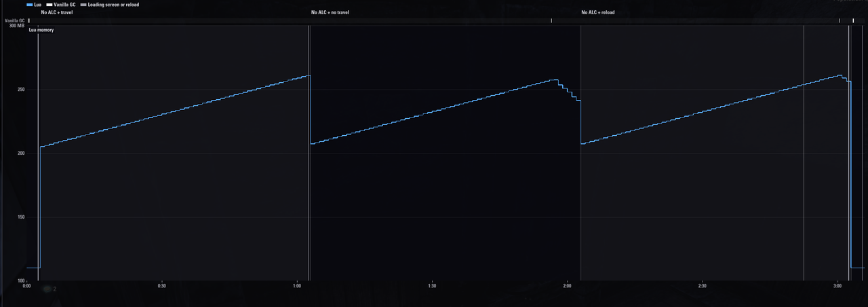868x307 pixels.
Task: Click the blue Lua legend color swatch
Action: pos(29,5)
